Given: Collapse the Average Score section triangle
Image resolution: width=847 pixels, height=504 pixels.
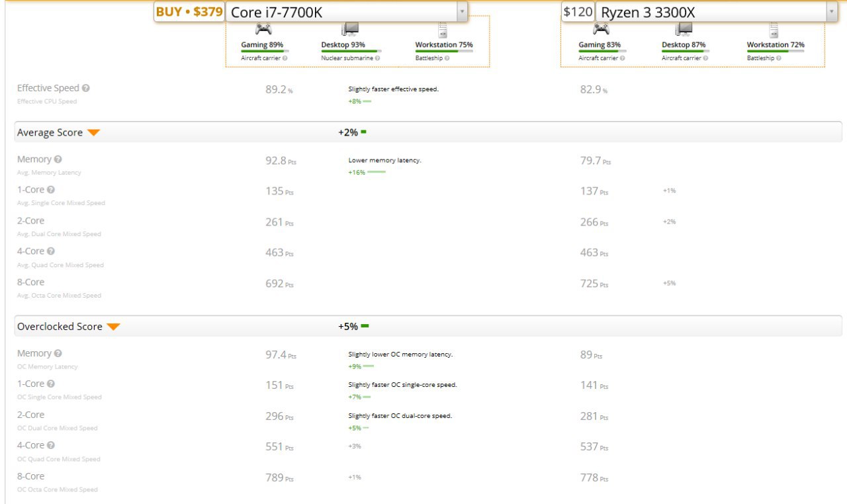Looking at the screenshot, I should tap(93, 133).
